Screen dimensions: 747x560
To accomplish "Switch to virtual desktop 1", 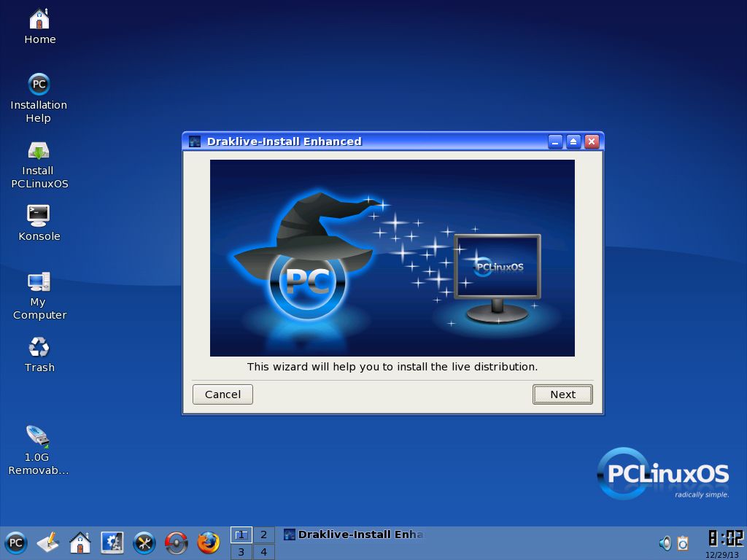I will [241, 534].
